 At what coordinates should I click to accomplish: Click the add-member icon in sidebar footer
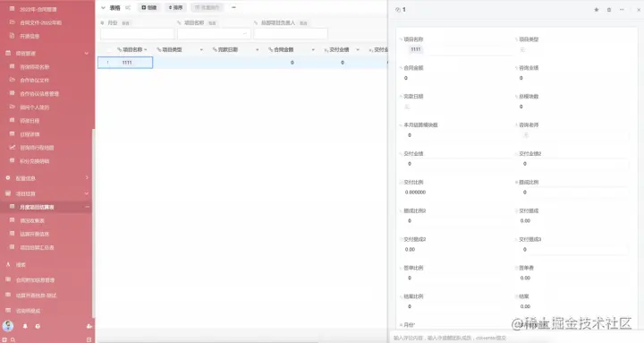tap(89, 326)
